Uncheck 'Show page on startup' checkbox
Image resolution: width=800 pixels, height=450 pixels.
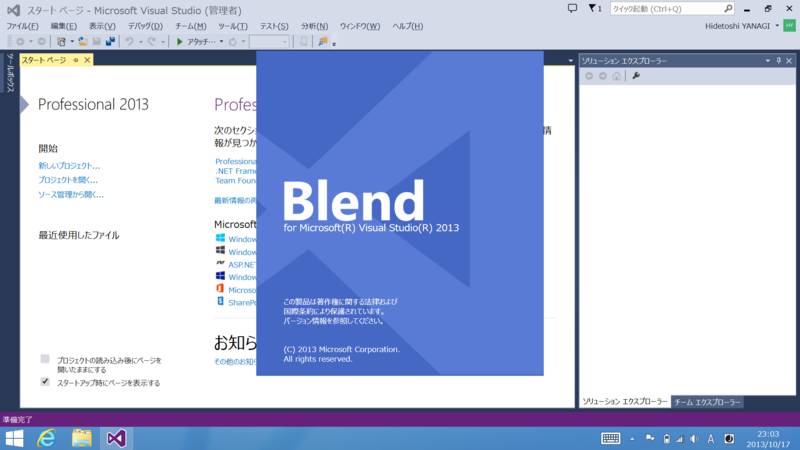pyautogui.click(x=45, y=382)
